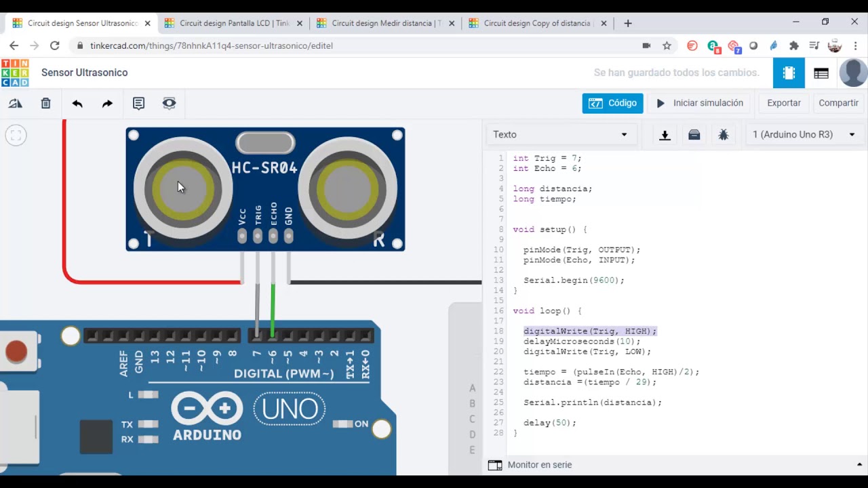Click code line 'Serial.begin(9600);'

(x=574, y=280)
